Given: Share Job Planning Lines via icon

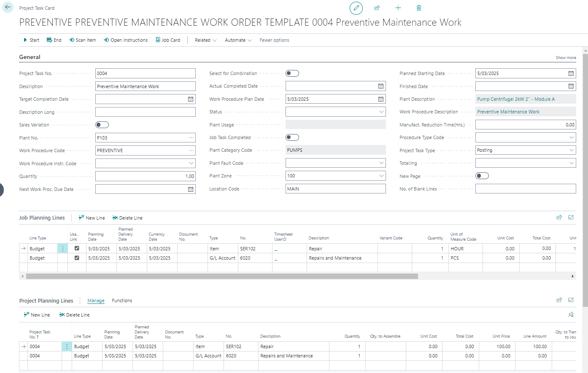Looking at the screenshot, I should [559, 217].
